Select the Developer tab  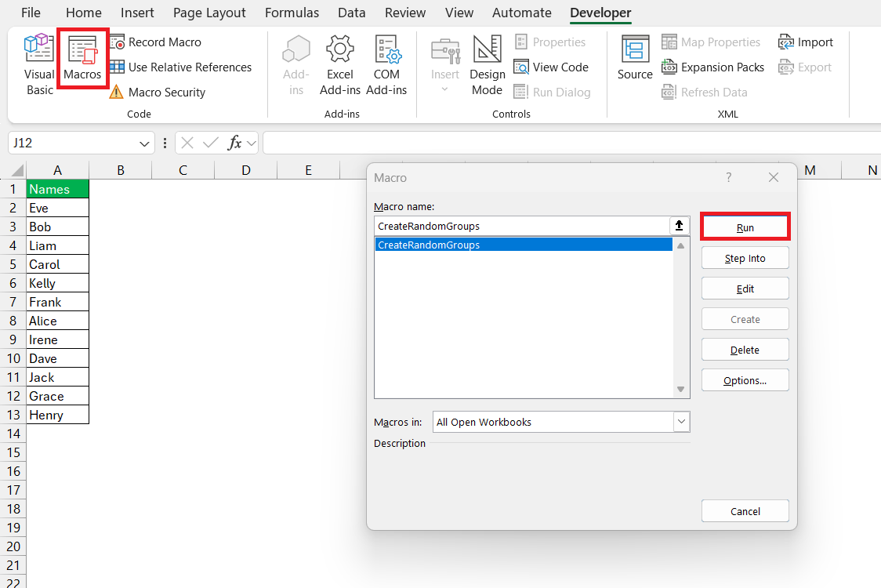(x=600, y=13)
